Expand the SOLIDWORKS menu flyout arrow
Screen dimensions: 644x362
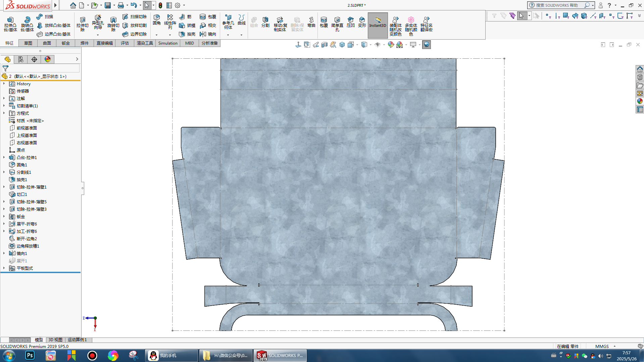pos(55,5)
